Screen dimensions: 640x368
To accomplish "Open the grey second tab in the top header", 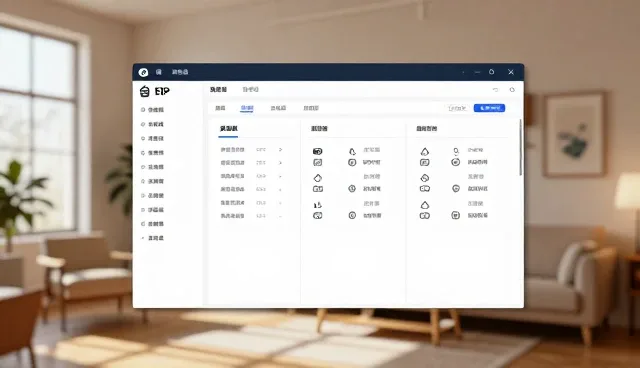I will (x=250, y=89).
